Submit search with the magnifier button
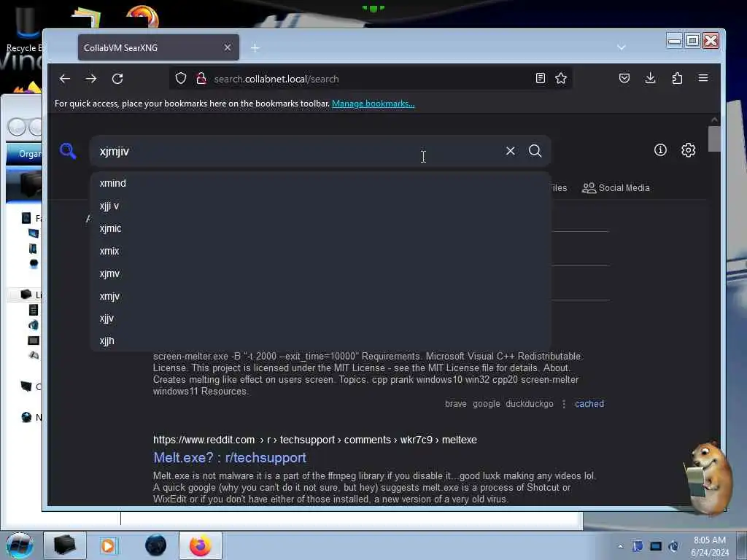747x560 pixels. 535,151
